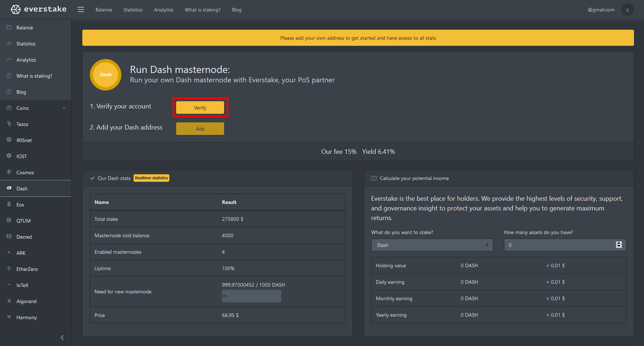644x346 pixels.
Task: Go to Analytics in the top navigation
Action: [x=163, y=10]
